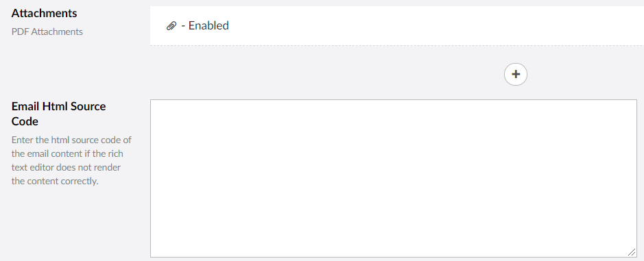Focus the Email Html Source Code textarea
Screen dimensions: 644x261
[x=394, y=179]
